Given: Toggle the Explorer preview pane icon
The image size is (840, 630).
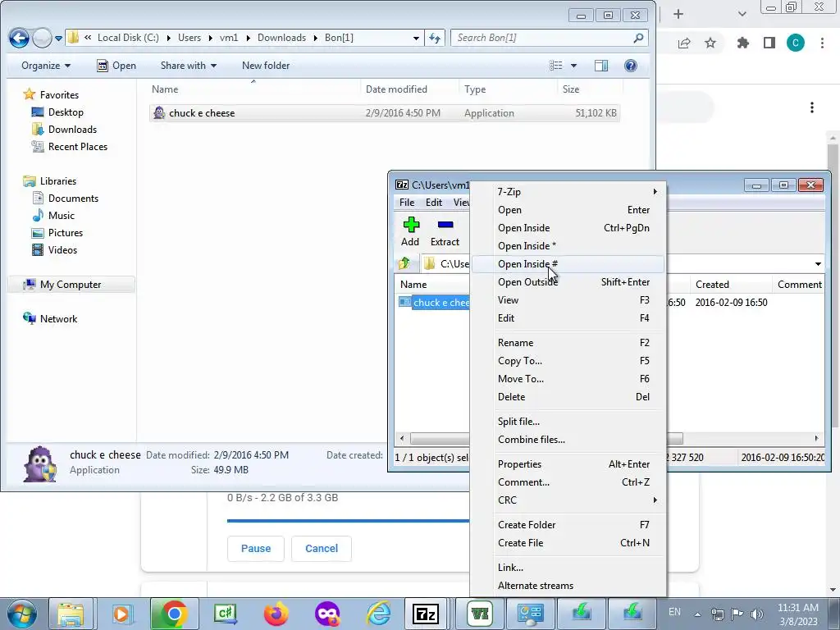Looking at the screenshot, I should 601,66.
